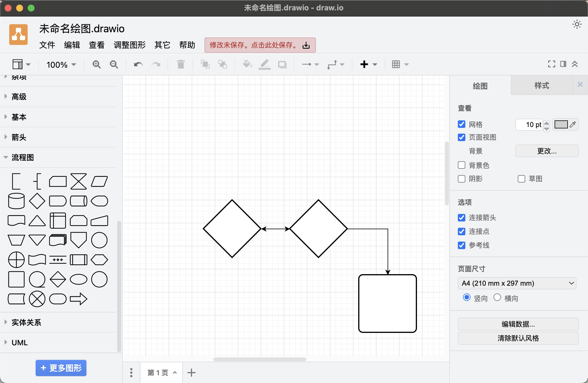The width and height of the screenshot is (588, 383).
Task: Open the 100% zoom level dropdown
Action: pos(61,65)
